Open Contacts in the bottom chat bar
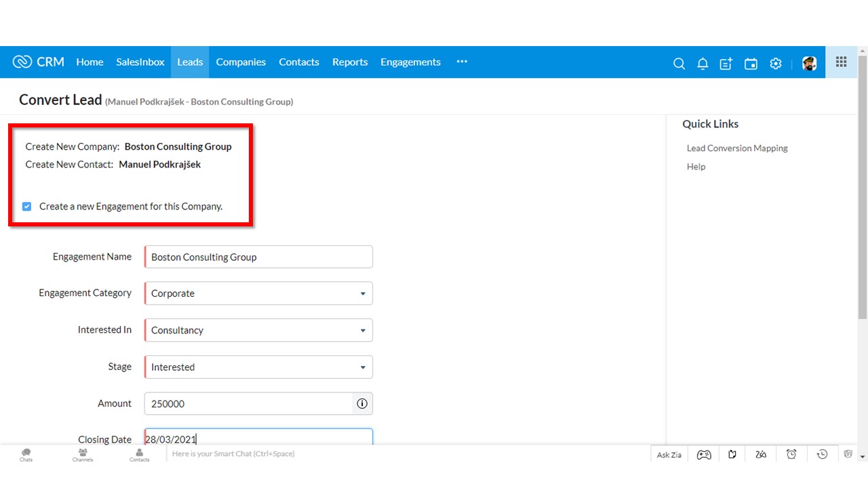The image size is (868, 488). pyautogui.click(x=139, y=455)
